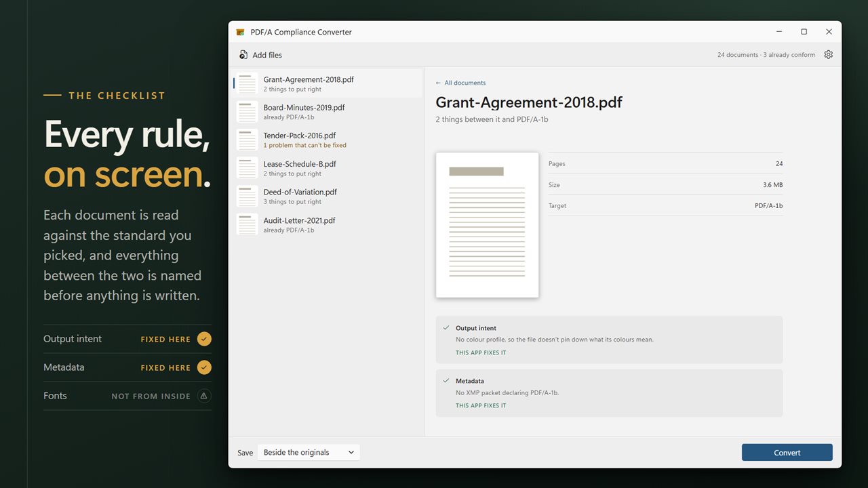Click the Pages label in details
The width and height of the screenshot is (868, 488).
point(557,164)
